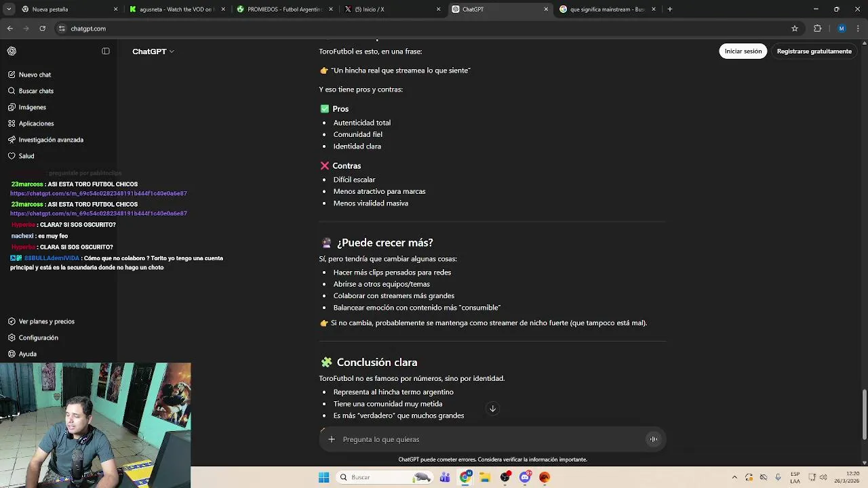The image size is (868, 488).
Task: Click the Nuevo chat pencil icon
Action: coord(12,75)
